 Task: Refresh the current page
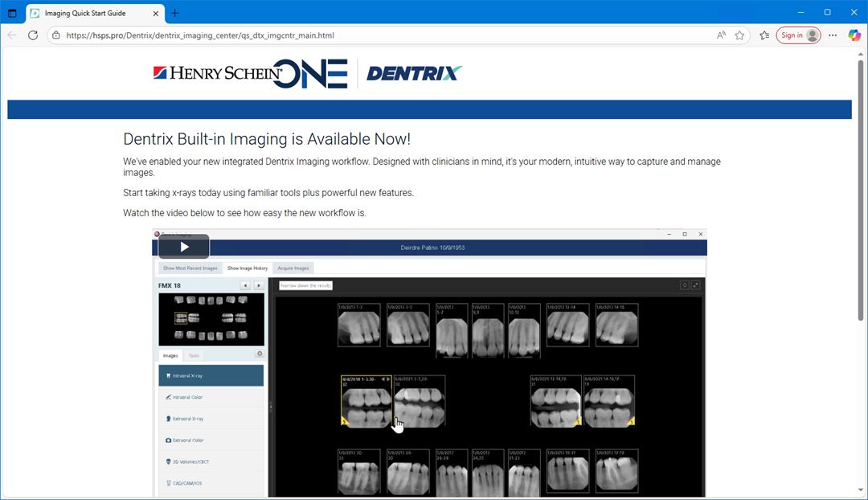pyautogui.click(x=33, y=35)
